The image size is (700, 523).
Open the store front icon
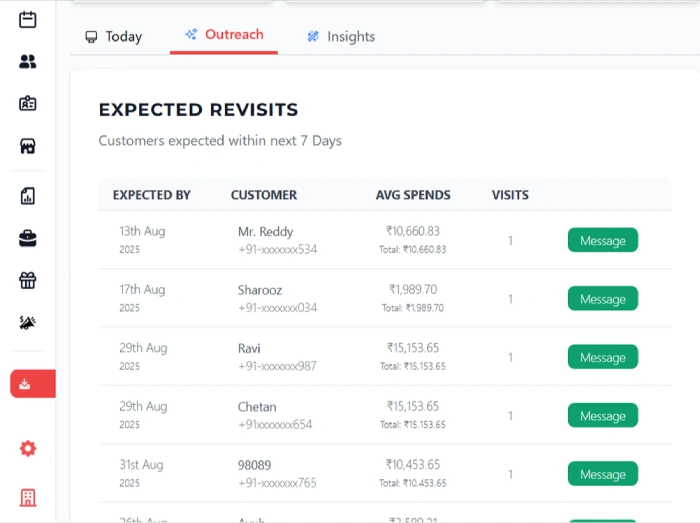(x=28, y=146)
